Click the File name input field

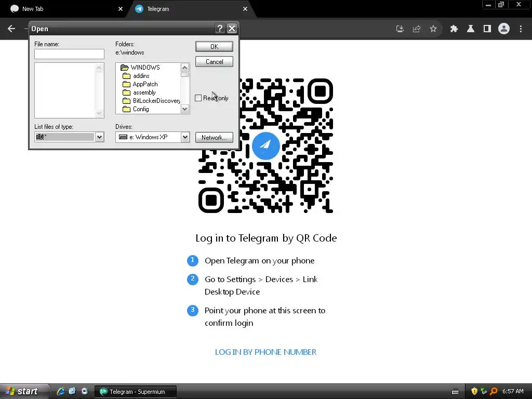point(69,54)
